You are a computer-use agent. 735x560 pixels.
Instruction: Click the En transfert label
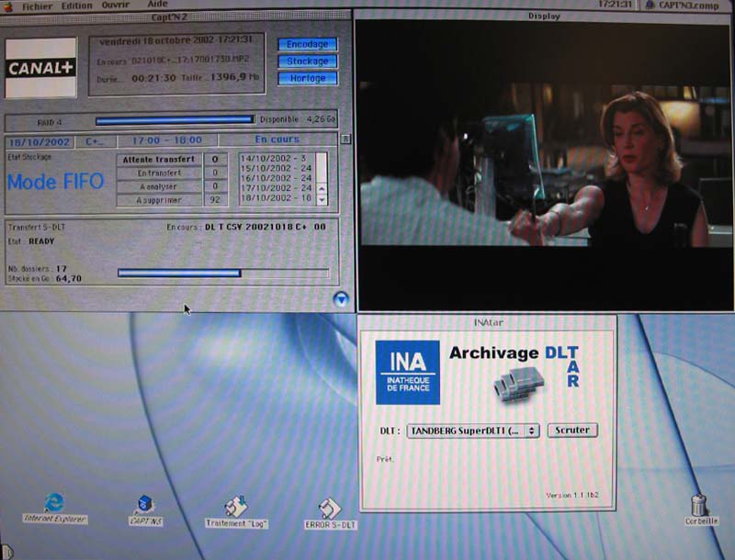[159, 174]
